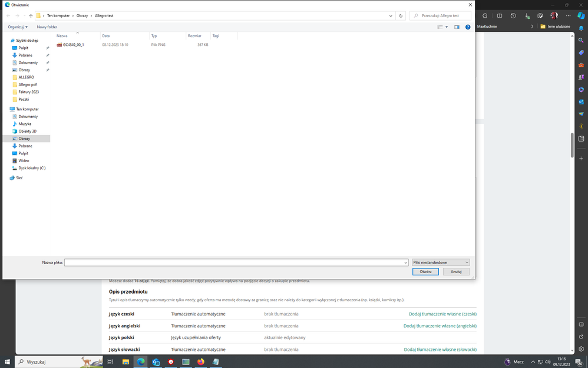This screenshot has width=588, height=368.
Task: Click the Nowy folder button
Action: click(x=47, y=27)
